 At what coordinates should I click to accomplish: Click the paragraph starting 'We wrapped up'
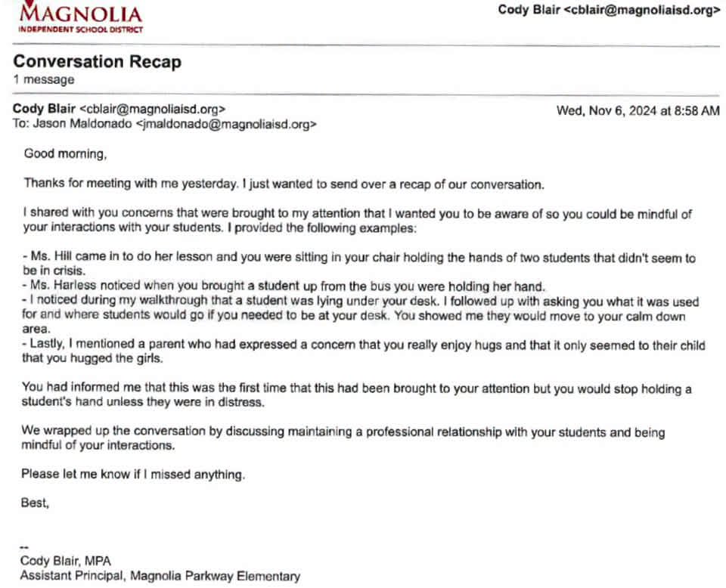(x=343, y=438)
